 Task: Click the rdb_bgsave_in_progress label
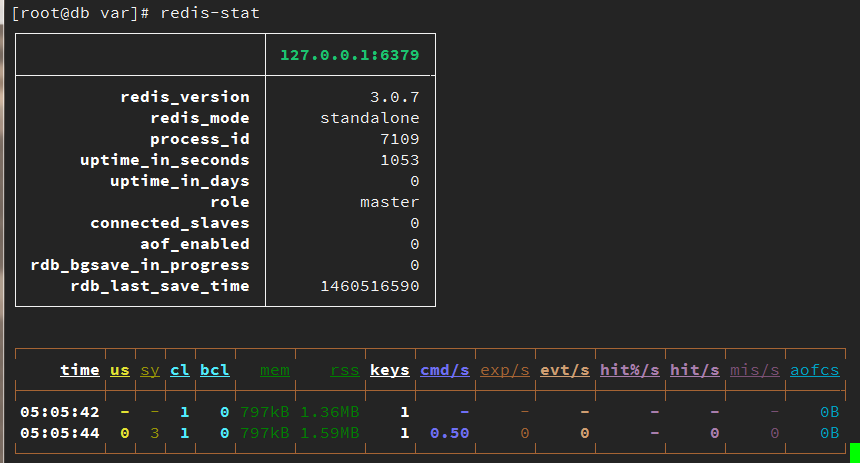point(140,266)
